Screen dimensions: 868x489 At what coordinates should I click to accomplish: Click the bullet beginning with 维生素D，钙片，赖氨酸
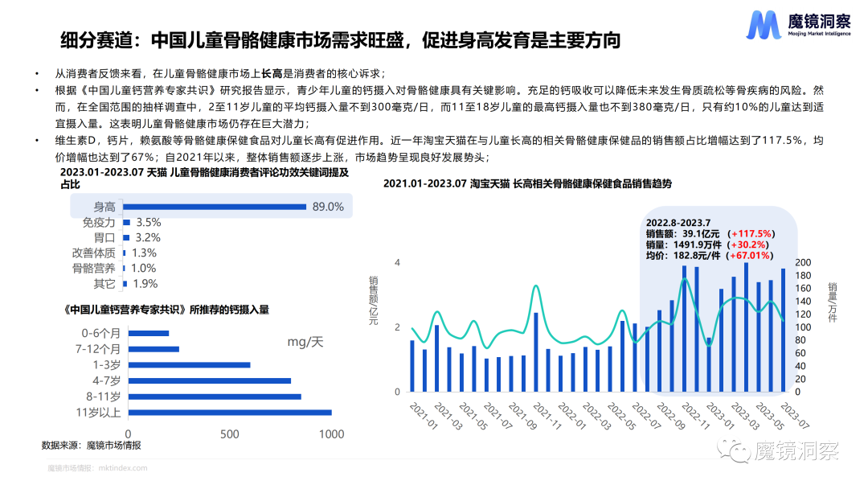pos(439,149)
